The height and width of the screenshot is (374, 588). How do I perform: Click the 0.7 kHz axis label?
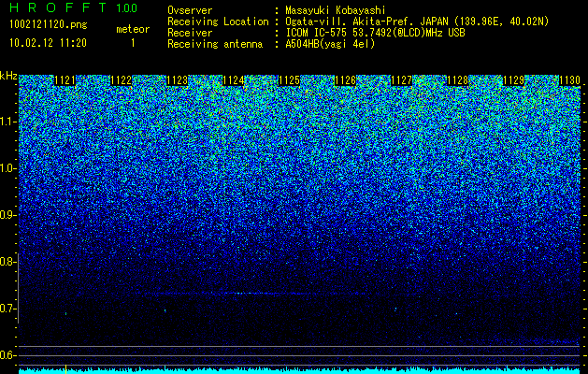pyautogui.click(x=7, y=309)
